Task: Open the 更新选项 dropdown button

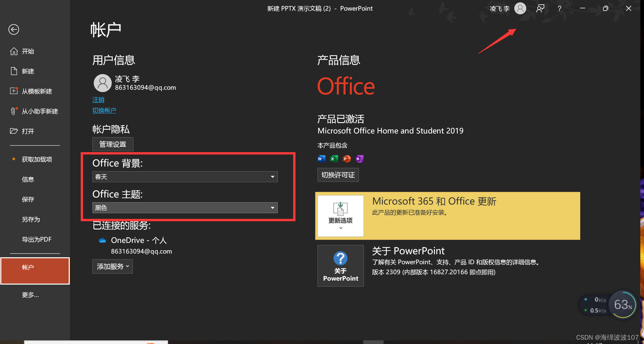Action: point(341,216)
